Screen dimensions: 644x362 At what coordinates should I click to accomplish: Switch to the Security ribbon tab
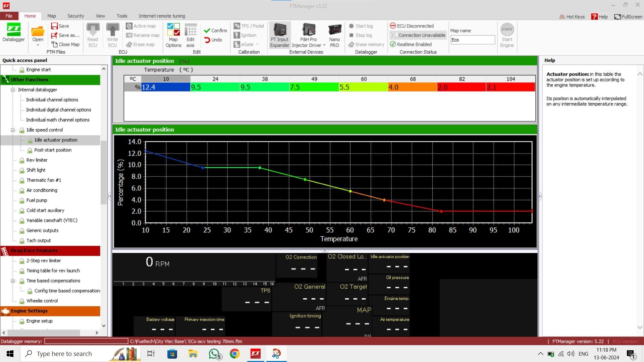(75, 16)
